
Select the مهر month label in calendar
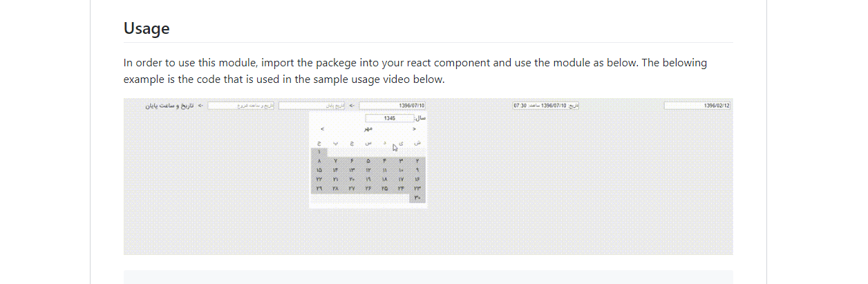(x=368, y=129)
